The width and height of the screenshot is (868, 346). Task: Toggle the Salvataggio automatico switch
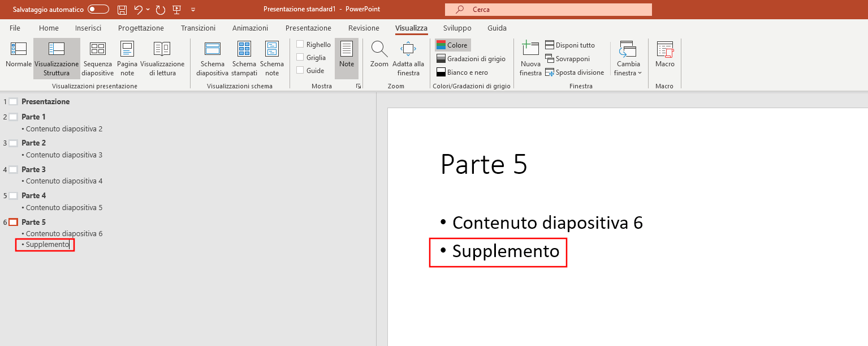(98, 9)
